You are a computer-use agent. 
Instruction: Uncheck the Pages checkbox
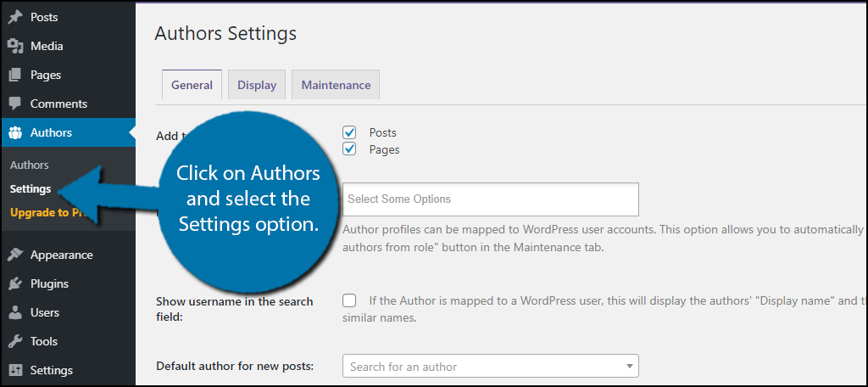tap(348, 149)
